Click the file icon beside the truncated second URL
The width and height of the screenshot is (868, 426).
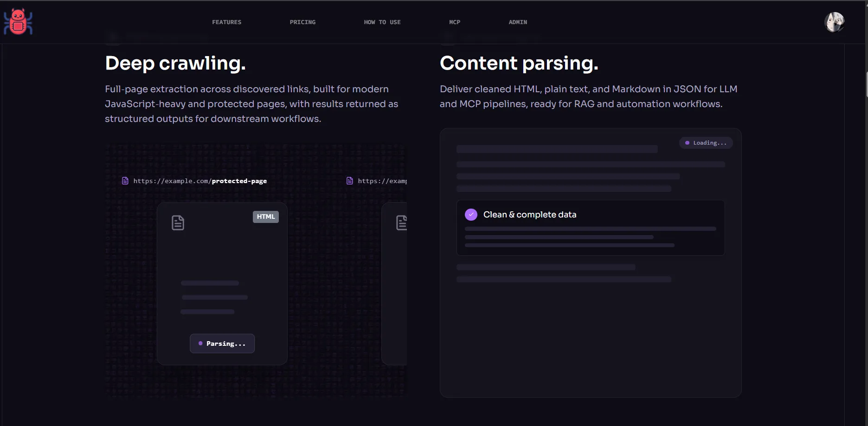[350, 181]
